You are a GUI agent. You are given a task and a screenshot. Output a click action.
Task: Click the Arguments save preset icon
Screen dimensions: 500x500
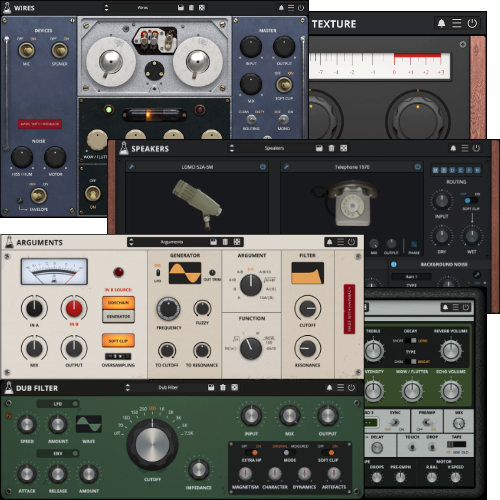tap(214, 242)
